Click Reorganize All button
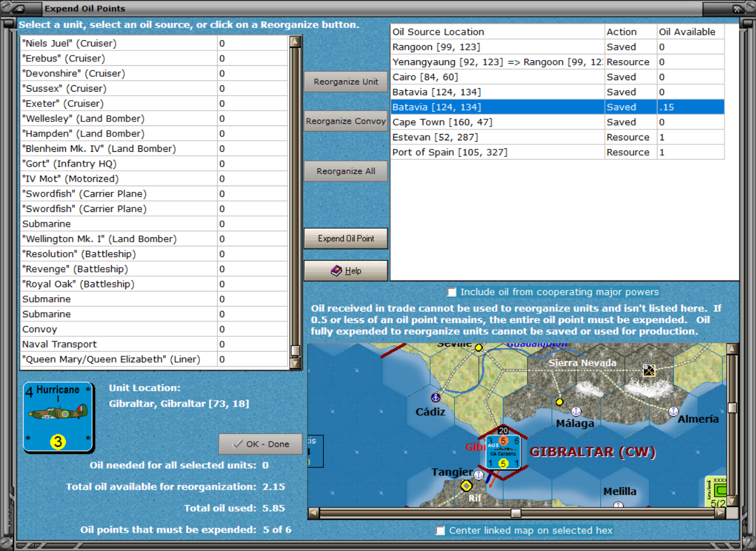This screenshot has height=551, width=756. point(346,171)
